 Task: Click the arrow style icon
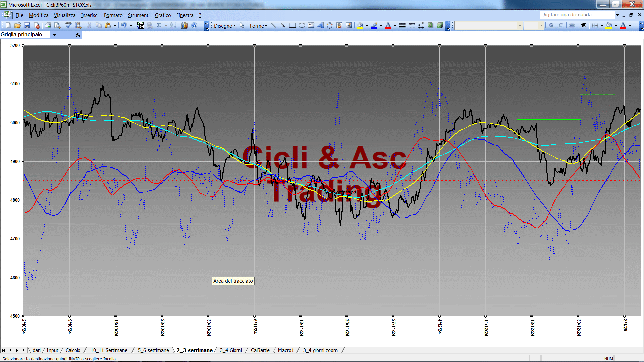[x=421, y=25]
